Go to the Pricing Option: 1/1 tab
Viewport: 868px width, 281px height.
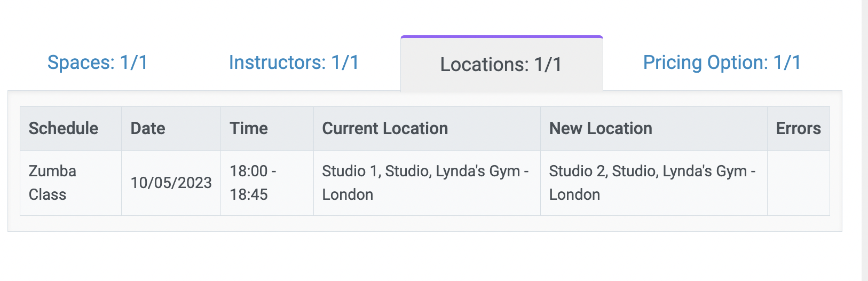click(722, 63)
